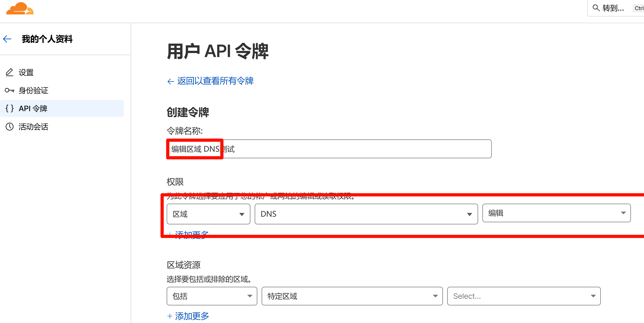Click the back arrow beside 我的个人资料

click(x=7, y=39)
